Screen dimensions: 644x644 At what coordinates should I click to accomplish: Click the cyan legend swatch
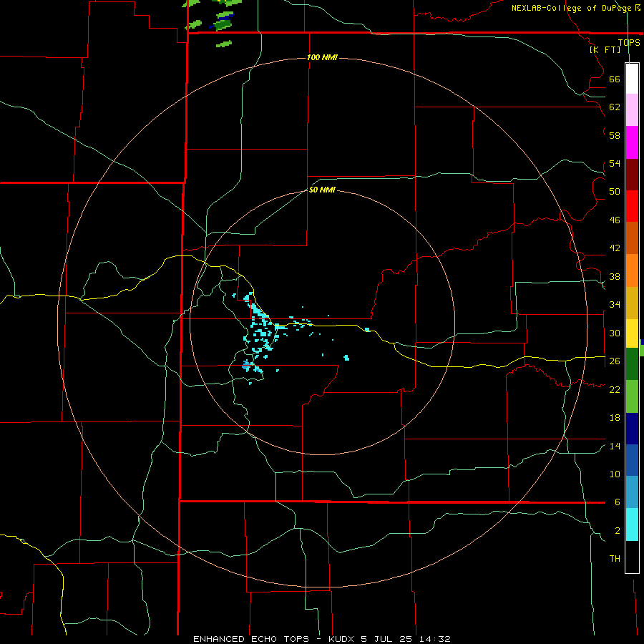(632, 525)
